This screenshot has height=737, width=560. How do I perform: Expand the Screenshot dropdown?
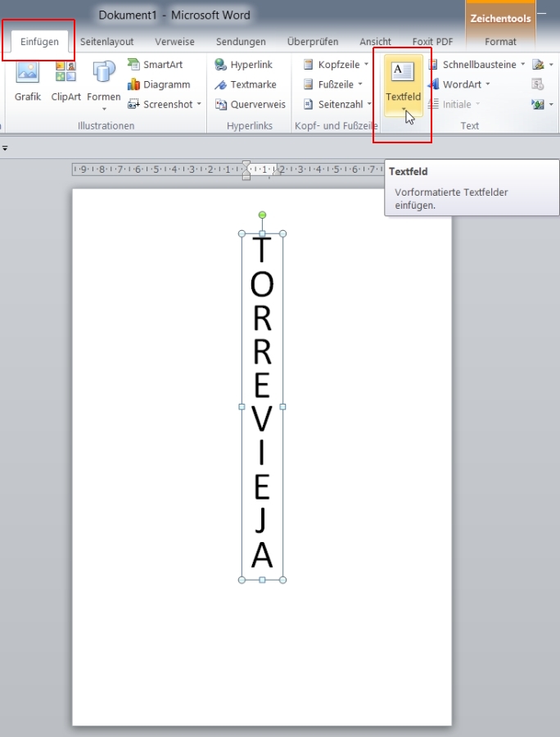click(198, 104)
